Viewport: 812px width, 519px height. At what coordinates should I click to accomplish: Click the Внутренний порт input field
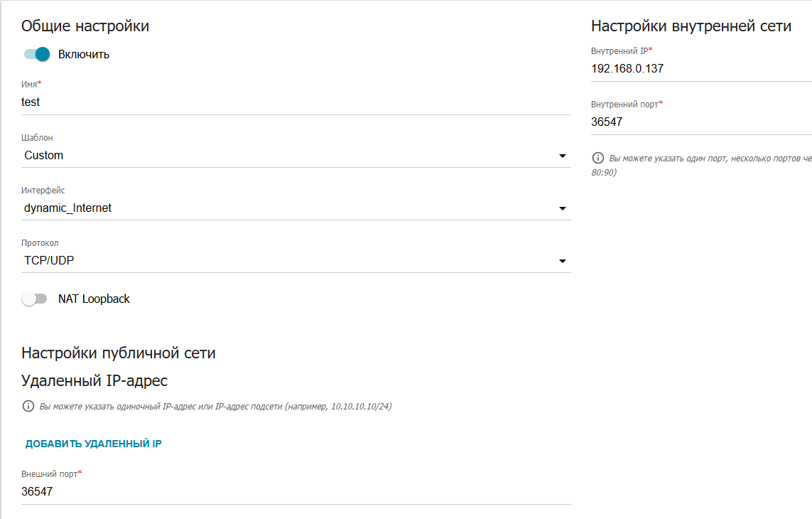pyautogui.click(x=700, y=122)
